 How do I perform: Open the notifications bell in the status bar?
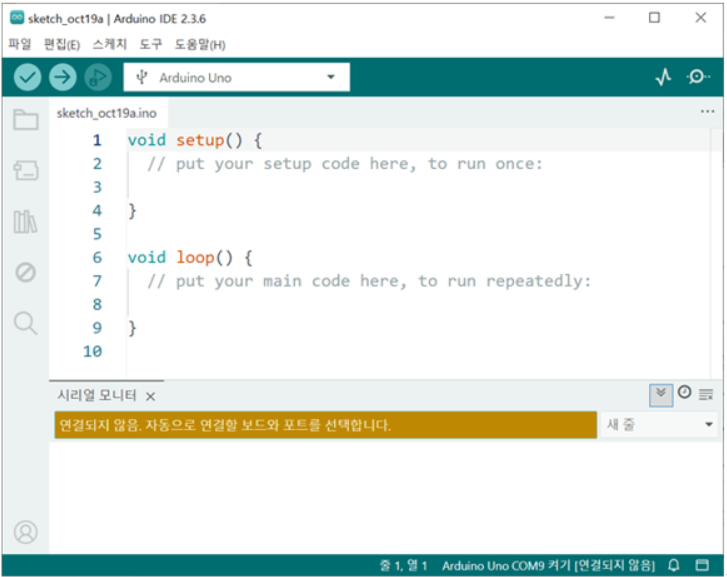674,565
